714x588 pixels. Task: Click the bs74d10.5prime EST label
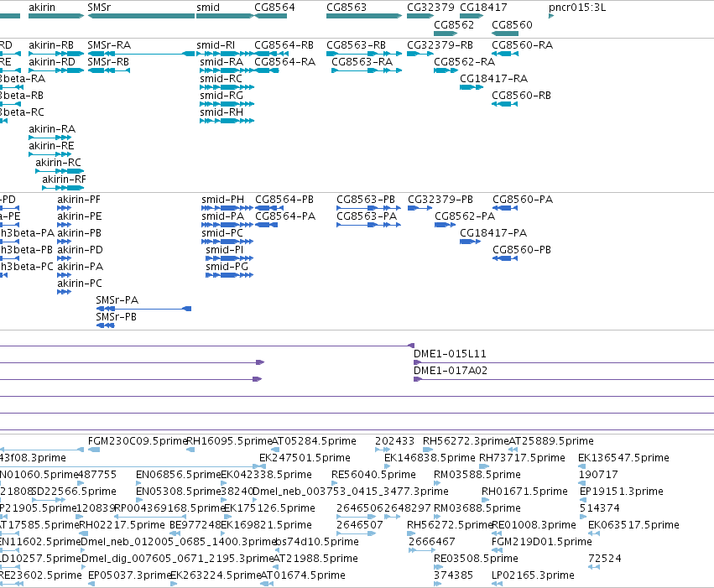click(x=317, y=542)
